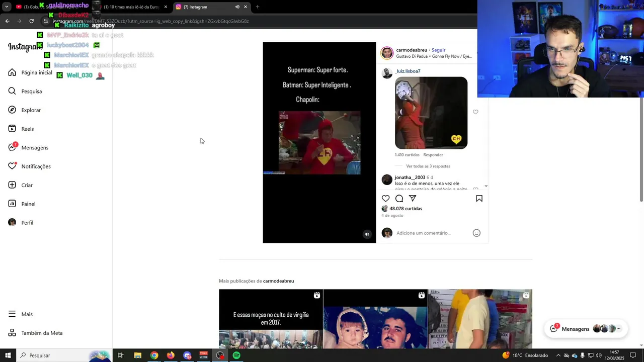644x362 pixels.
Task: Unmute the reel video sound
Action: (x=367, y=234)
